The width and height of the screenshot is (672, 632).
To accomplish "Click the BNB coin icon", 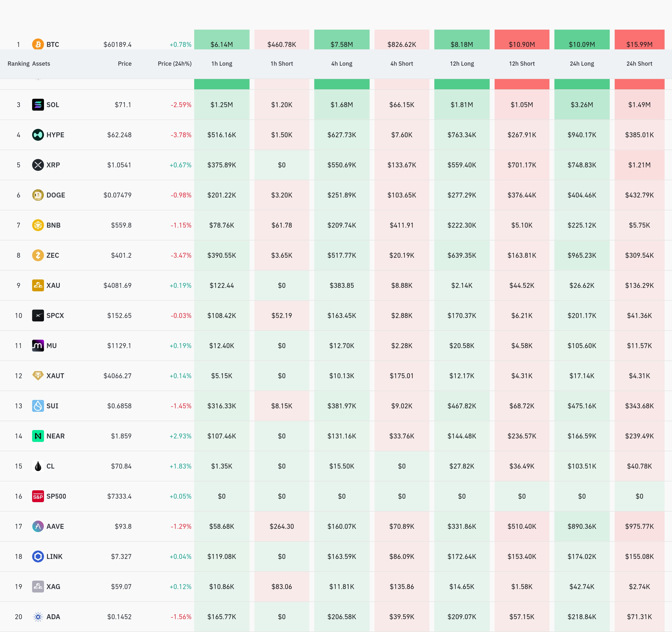I will coord(38,225).
